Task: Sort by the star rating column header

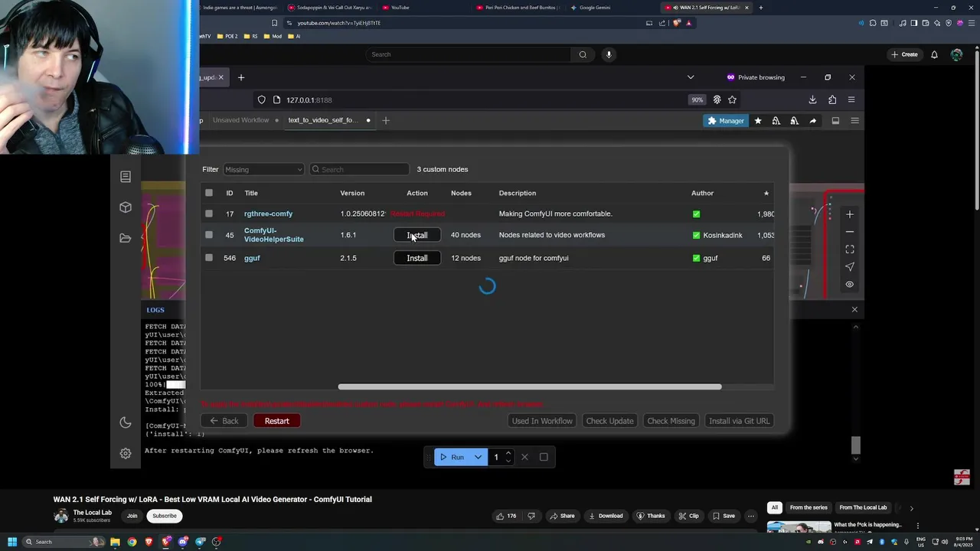Action: (766, 193)
